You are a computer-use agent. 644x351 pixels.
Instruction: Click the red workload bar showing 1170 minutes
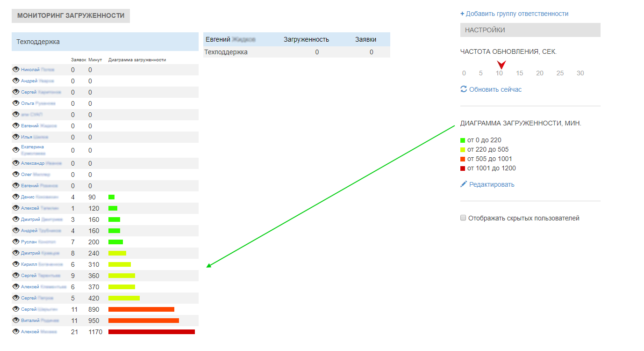pos(151,332)
